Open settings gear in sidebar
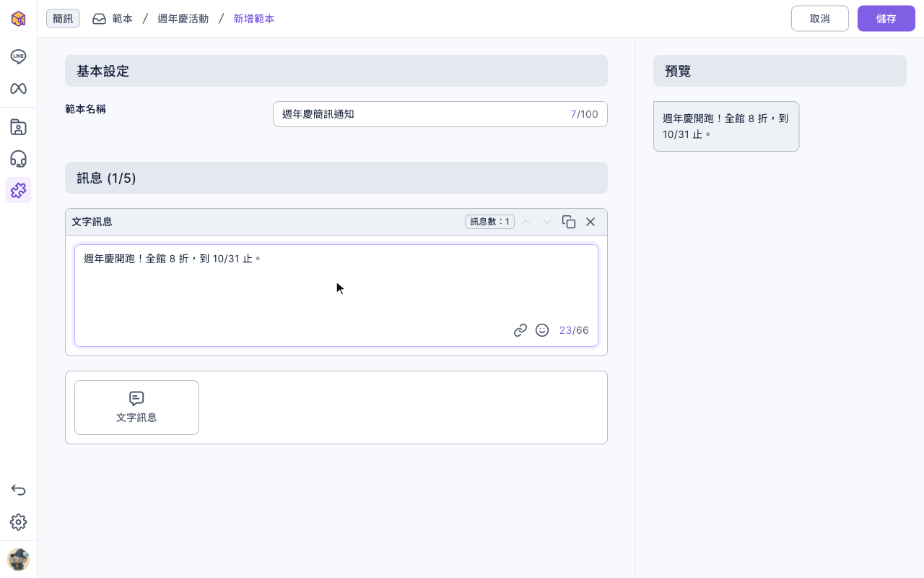This screenshot has width=924, height=578. coord(18,522)
